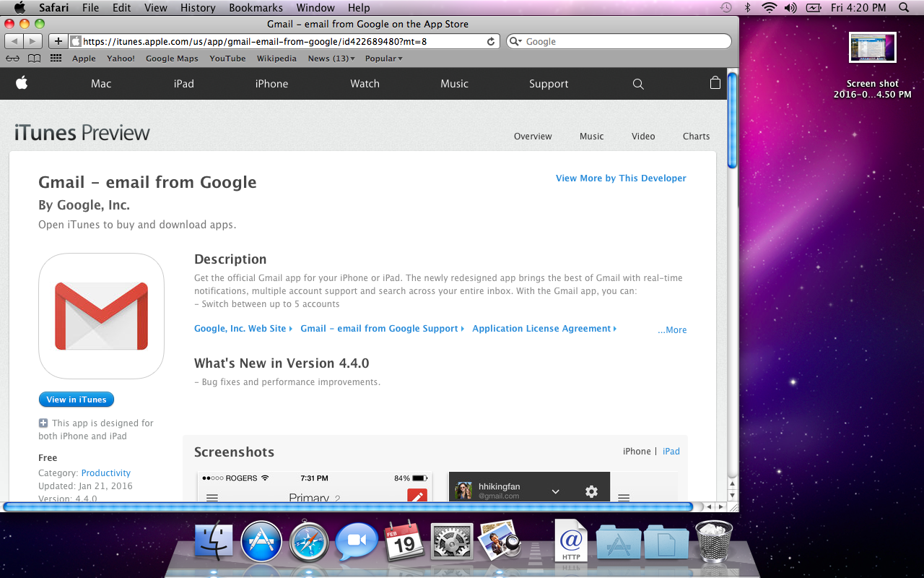Reload the page with the refresh icon
The height and width of the screenshot is (578, 924).
[x=491, y=41]
